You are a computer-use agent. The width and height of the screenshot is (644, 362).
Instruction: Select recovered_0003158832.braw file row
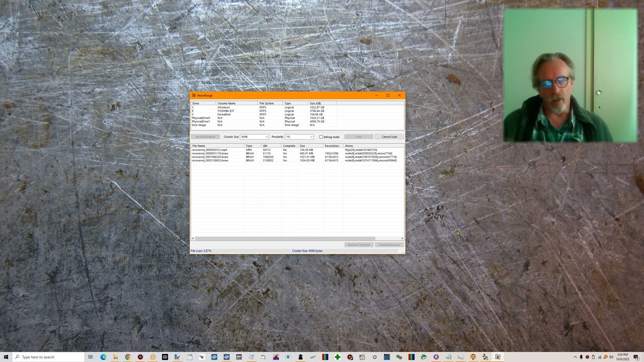(x=297, y=160)
